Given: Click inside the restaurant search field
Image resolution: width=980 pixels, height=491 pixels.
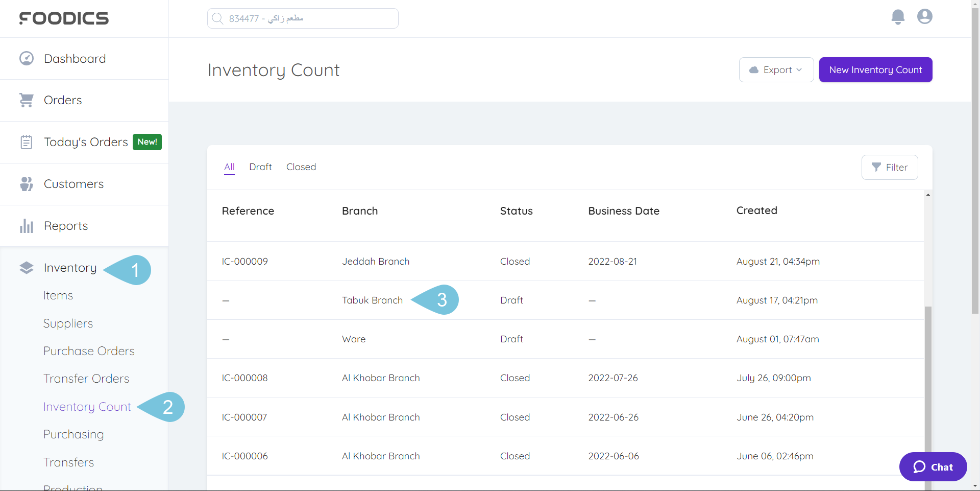Looking at the screenshot, I should click(x=306, y=18).
